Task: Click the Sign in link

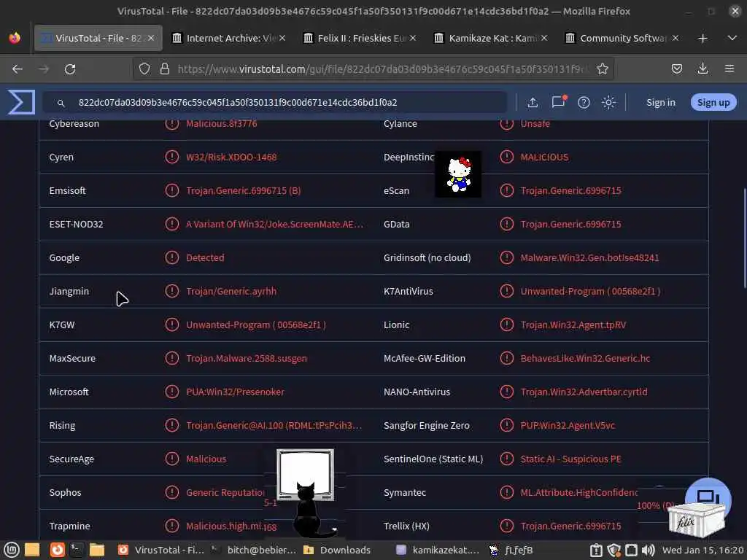Action: (660, 102)
